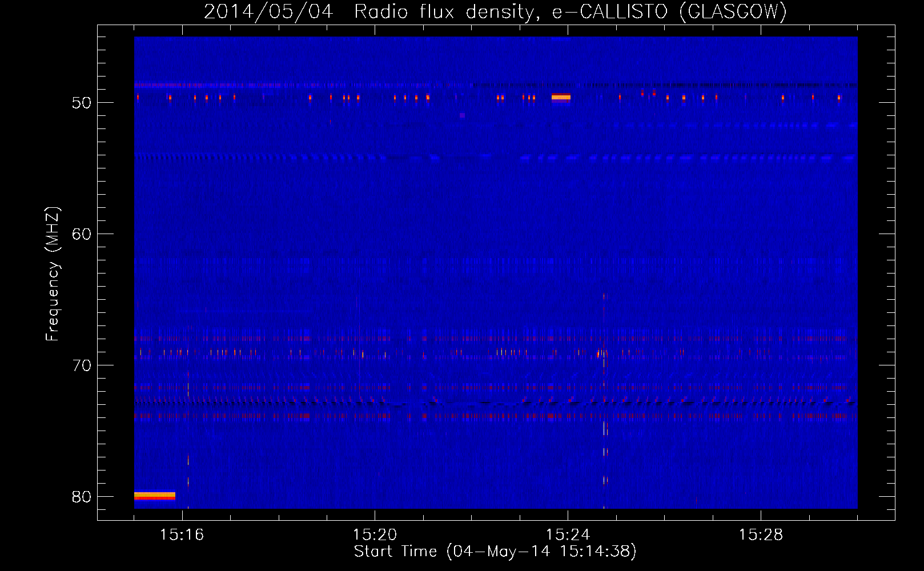The width and height of the screenshot is (924, 571).
Task: Click the 80 frequency tick label
Action: pos(82,497)
